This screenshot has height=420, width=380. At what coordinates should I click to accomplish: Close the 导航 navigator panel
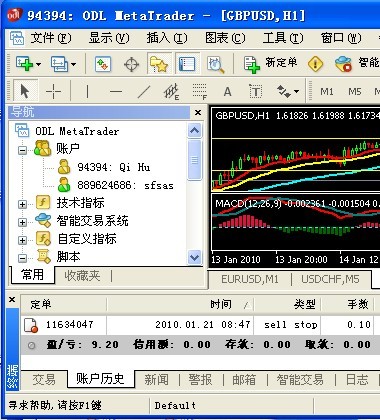tap(198, 112)
